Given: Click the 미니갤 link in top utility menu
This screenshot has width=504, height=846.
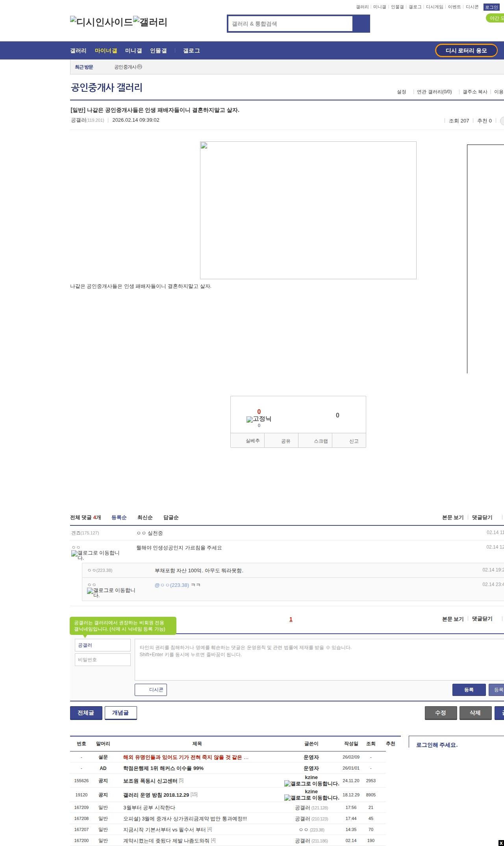Looking at the screenshot, I should [x=380, y=7].
